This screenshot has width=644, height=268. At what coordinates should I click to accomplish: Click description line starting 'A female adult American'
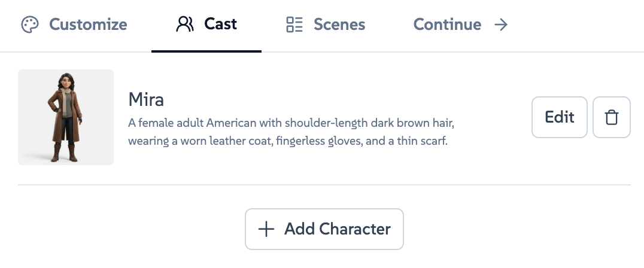[x=291, y=123]
